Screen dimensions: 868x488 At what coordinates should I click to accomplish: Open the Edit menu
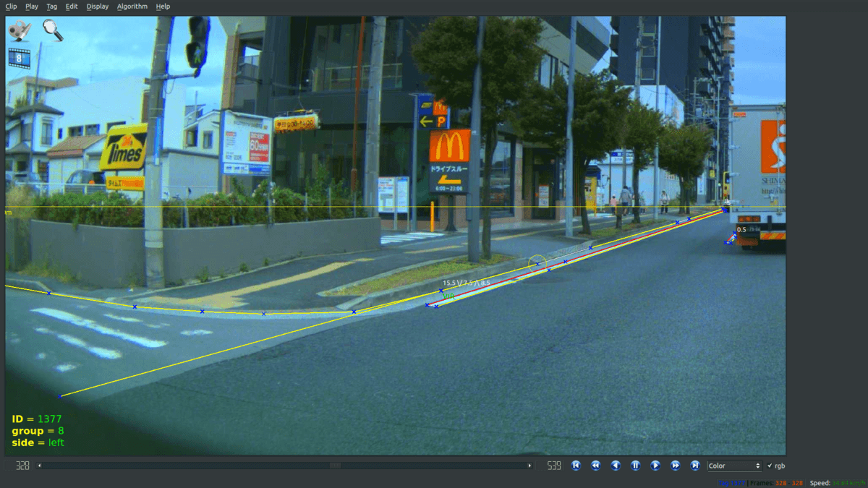[x=71, y=6]
